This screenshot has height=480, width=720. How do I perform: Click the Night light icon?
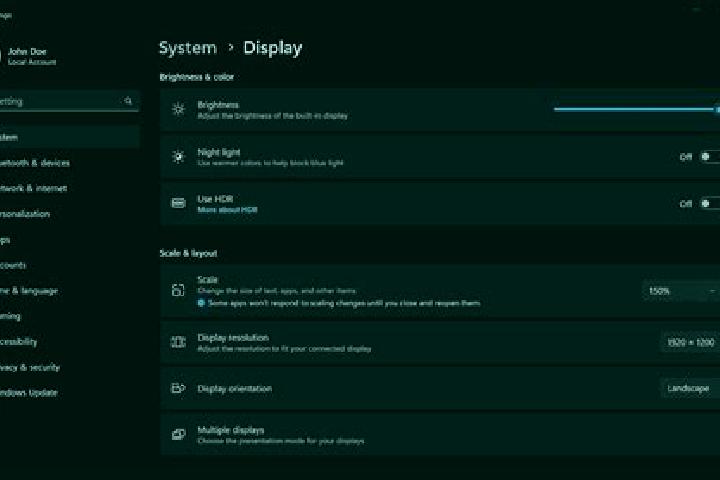tap(178, 157)
